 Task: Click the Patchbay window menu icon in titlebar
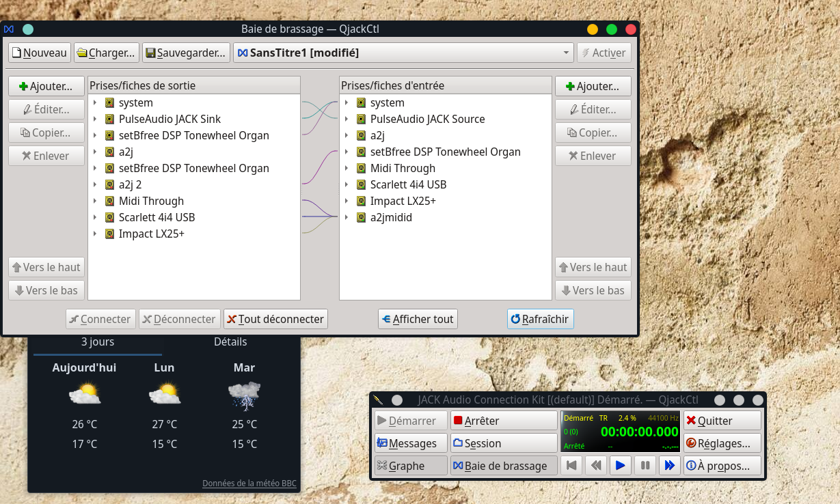9,29
